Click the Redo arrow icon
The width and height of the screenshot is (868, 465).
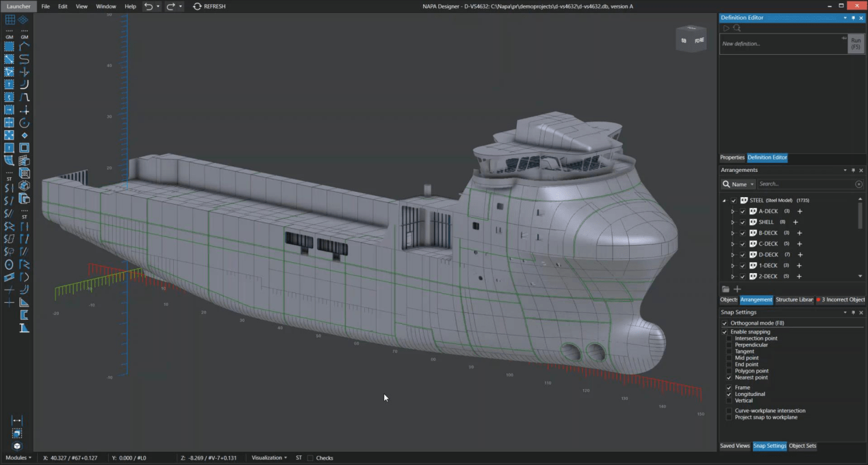171,6
